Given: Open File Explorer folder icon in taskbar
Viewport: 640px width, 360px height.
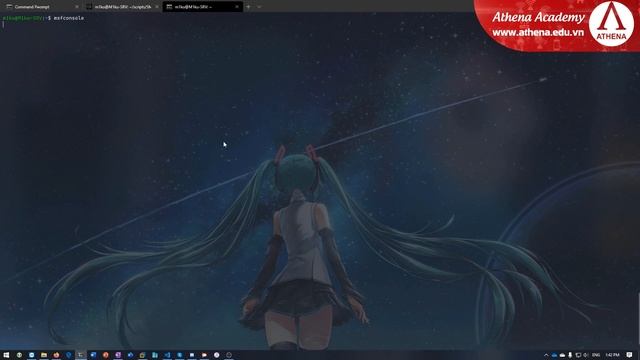Looking at the screenshot, I should [44, 355].
